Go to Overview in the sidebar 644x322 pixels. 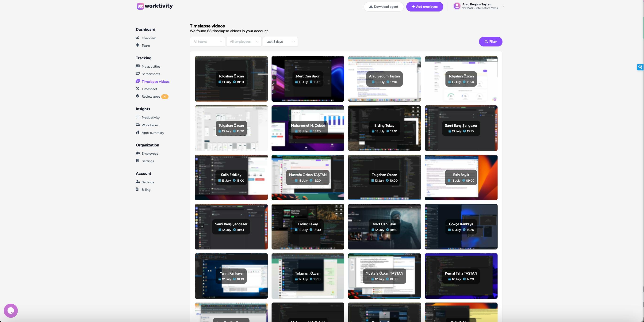[x=149, y=38]
